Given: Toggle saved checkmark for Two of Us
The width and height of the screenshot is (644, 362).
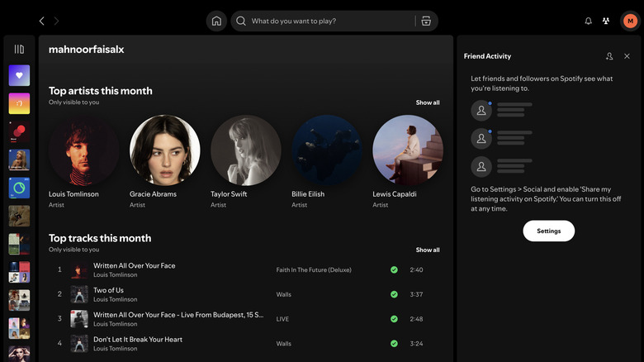Looking at the screenshot, I should 394,294.
